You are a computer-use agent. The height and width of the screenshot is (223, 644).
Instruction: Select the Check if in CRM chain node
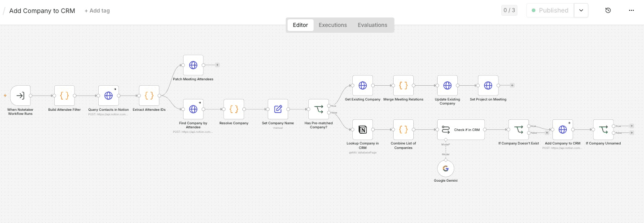461,130
